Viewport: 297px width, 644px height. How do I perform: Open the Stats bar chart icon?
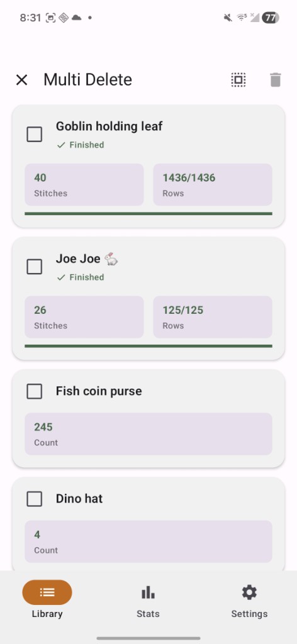[148, 592]
